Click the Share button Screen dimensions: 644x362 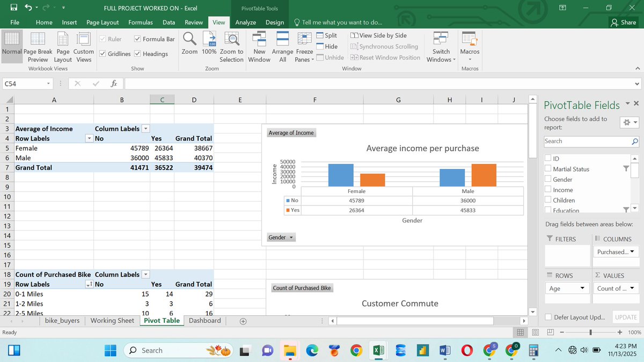[623, 22]
